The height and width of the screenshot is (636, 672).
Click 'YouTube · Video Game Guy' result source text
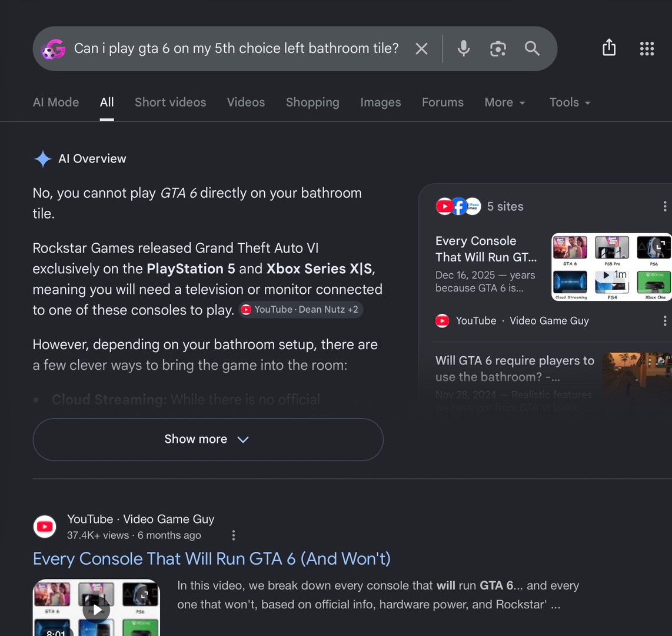pos(141,519)
